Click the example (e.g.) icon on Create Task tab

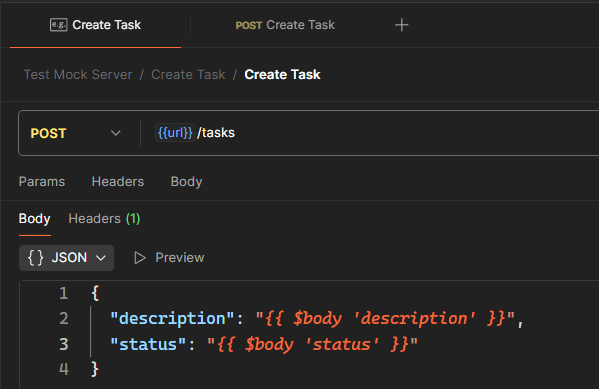point(58,25)
